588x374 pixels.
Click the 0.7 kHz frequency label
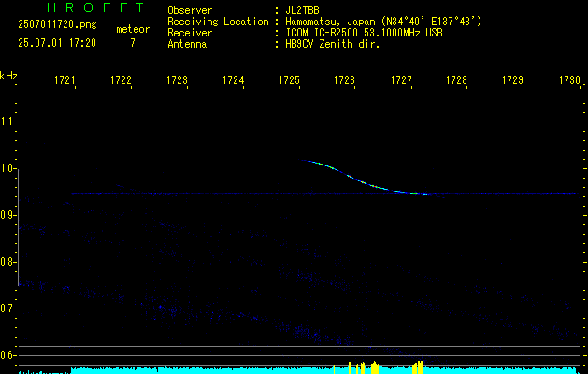[x=7, y=309]
